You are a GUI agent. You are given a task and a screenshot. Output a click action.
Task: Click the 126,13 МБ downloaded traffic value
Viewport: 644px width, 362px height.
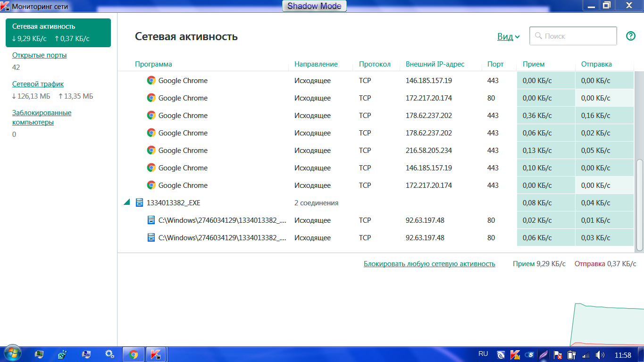(x=31, y=96)
